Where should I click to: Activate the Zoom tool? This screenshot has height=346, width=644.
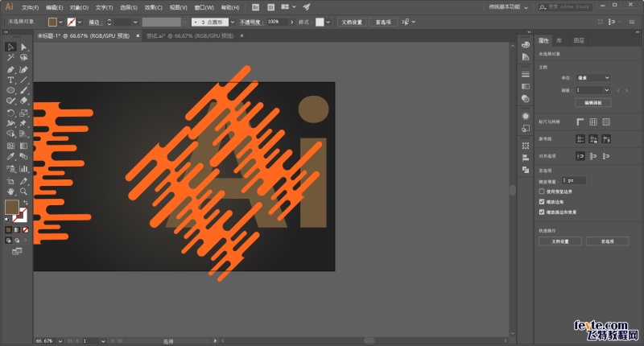coord(24,192)
